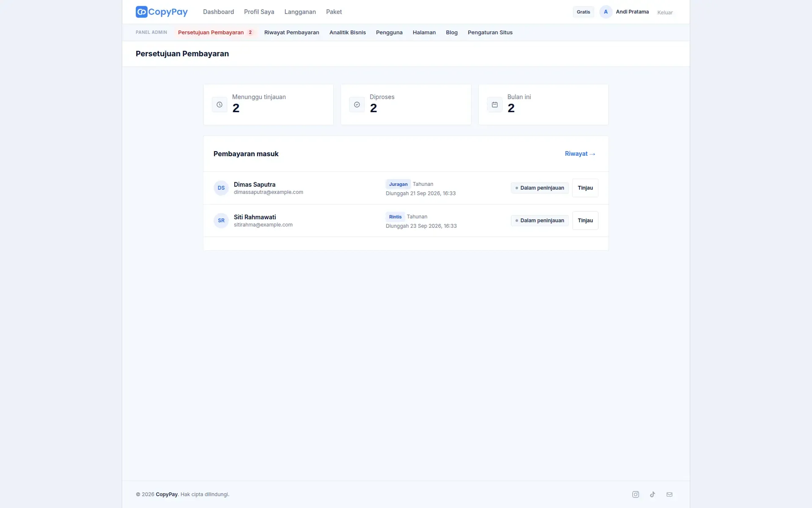Image resolution: width=812 pixels, height=508 pixels.
Task: Click the Siti Rahmawati name
Action: click(x=255, y=217)
